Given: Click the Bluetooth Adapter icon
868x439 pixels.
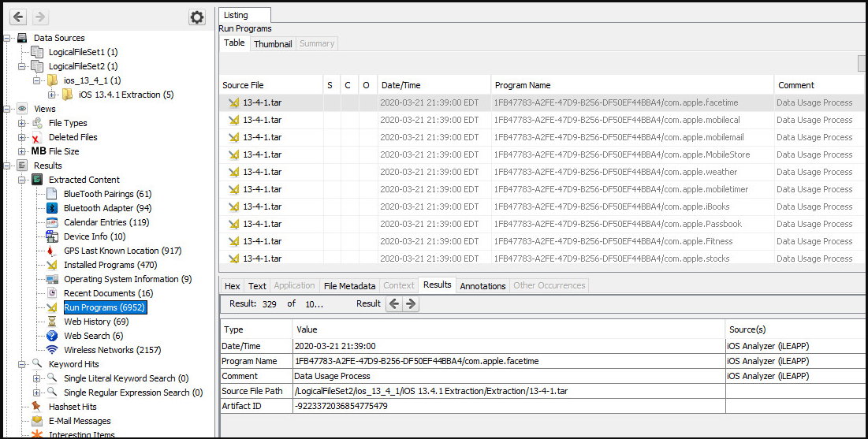Looking at the screenshot, I should click(52, 208).
